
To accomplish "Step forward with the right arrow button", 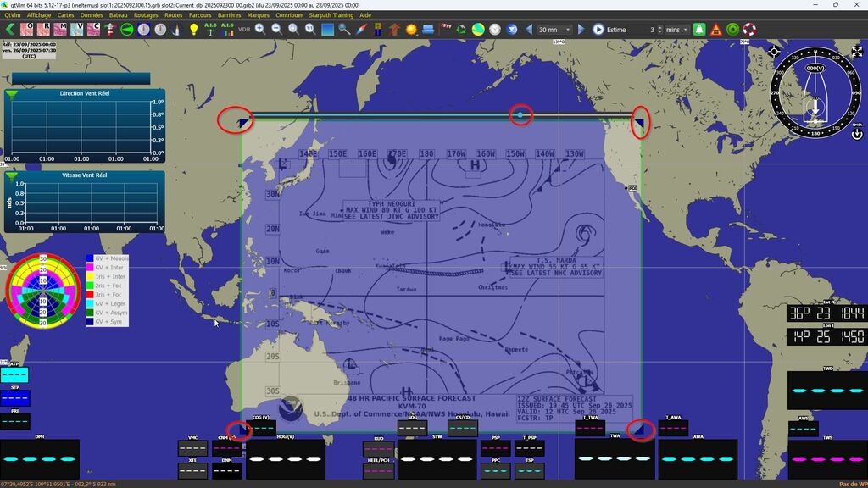I will coord(581,30).
